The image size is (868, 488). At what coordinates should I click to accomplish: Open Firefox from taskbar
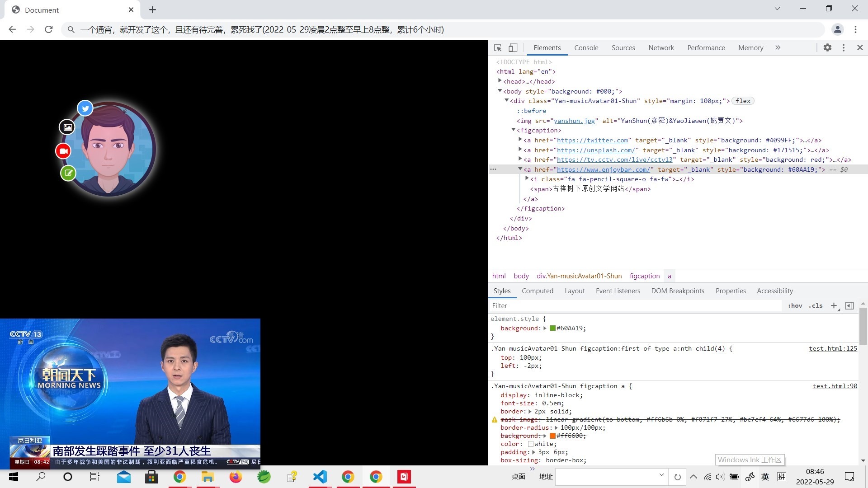click(x=236, y=476)
